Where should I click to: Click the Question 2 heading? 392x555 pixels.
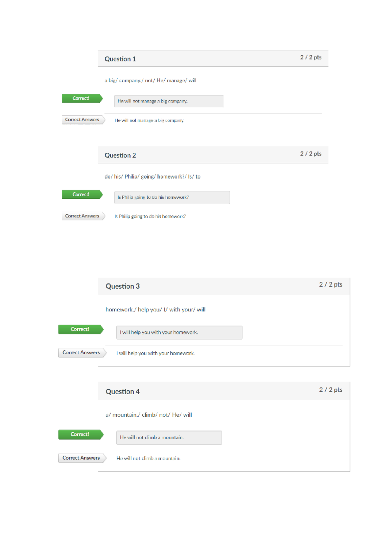pos(120,156)
